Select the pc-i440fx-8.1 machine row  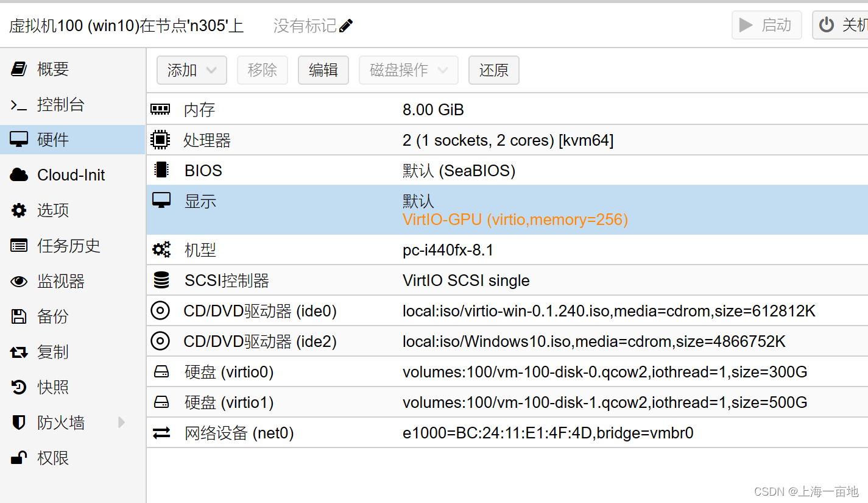pos(507,250)
